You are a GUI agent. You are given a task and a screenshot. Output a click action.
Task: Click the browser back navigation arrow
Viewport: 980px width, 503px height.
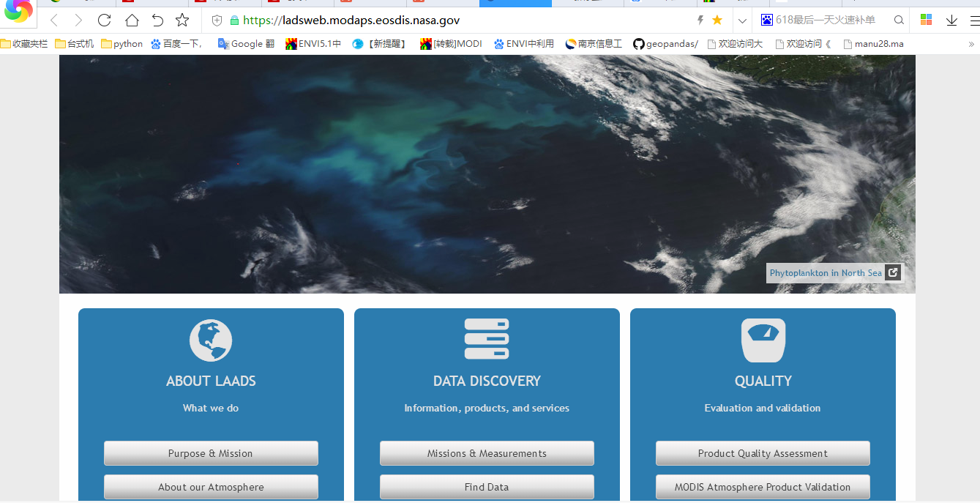(x=53, y=21)
